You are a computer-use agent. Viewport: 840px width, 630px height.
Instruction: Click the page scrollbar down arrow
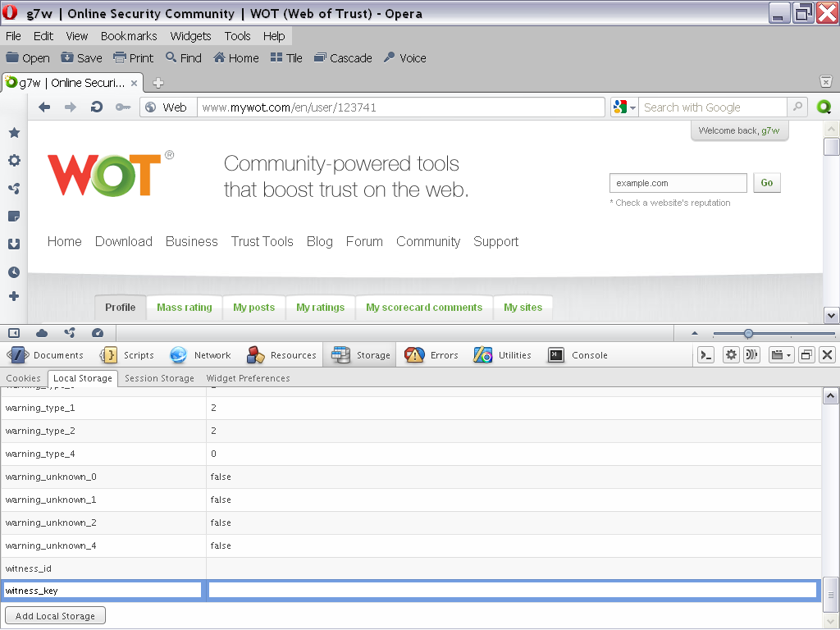pyautogui.click(x=831, y=316)
